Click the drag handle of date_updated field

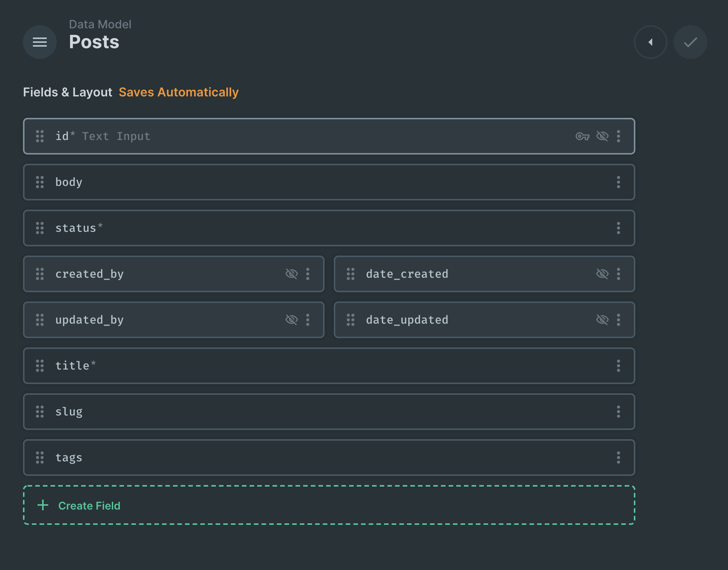tap(351, 320)
